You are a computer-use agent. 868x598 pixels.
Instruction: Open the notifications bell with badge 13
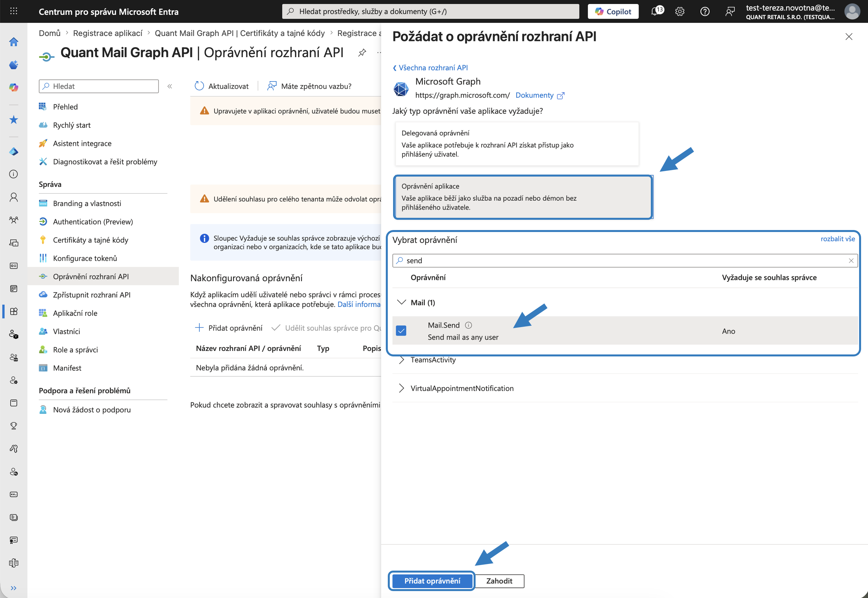656,11
